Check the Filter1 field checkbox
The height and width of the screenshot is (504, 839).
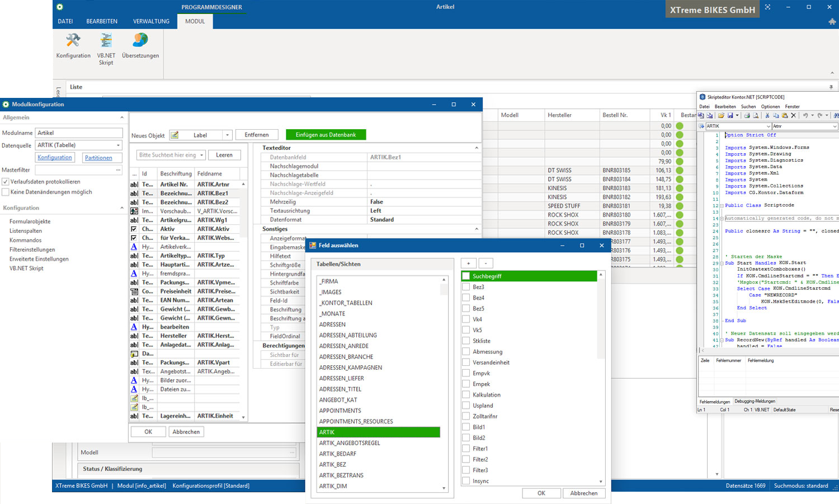pyautogui.click(x=466, y=449)
